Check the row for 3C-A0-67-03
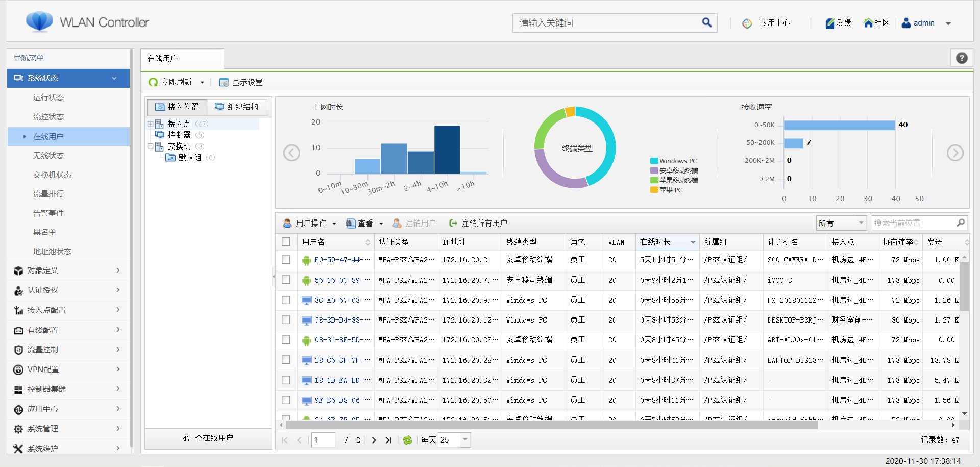This screenshot has width=980, height=467. (x=286, y=300)
